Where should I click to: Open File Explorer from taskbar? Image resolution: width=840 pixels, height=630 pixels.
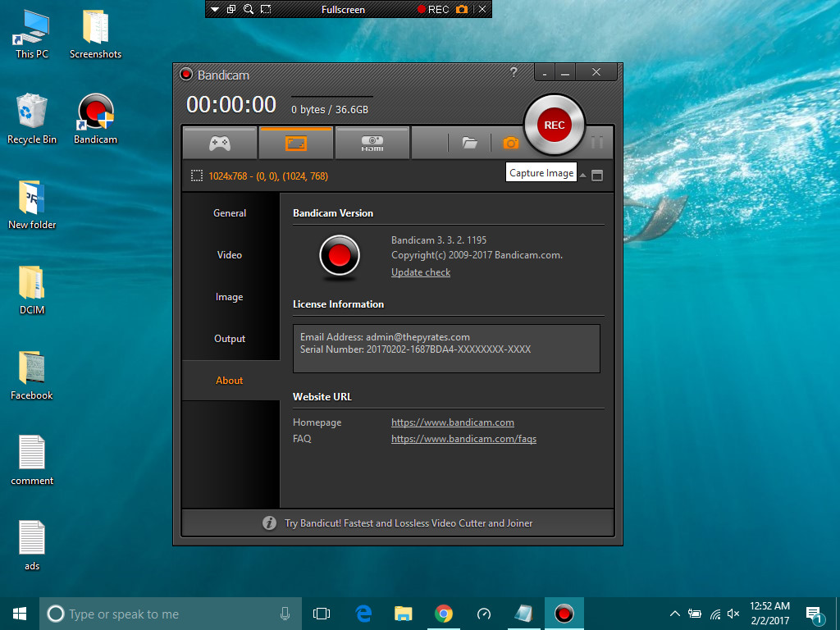tap(404, 614)
